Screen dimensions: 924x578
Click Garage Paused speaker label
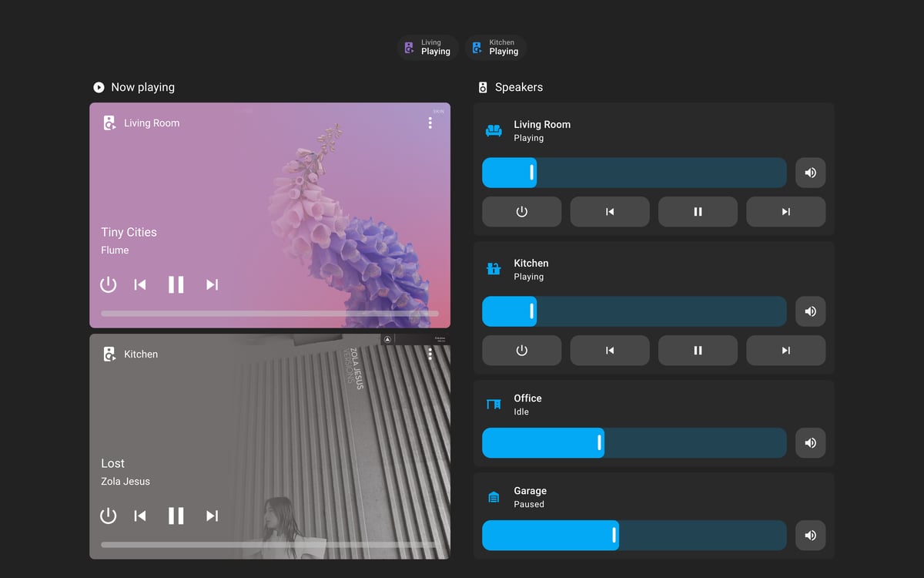pos(530,497)
